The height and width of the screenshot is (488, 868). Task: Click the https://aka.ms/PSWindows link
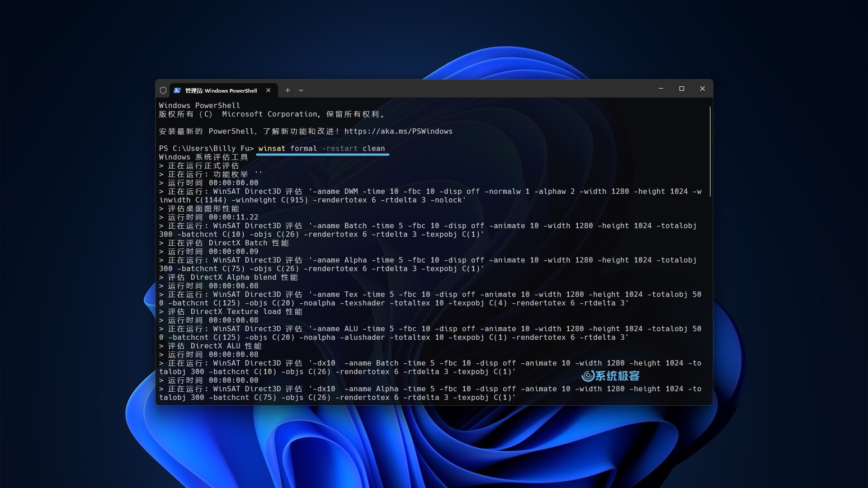[398, 131]
